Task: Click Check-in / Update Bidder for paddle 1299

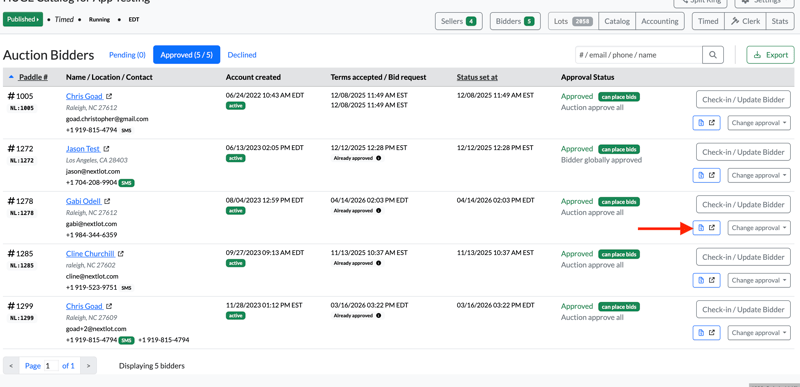Action: (743, 309)
